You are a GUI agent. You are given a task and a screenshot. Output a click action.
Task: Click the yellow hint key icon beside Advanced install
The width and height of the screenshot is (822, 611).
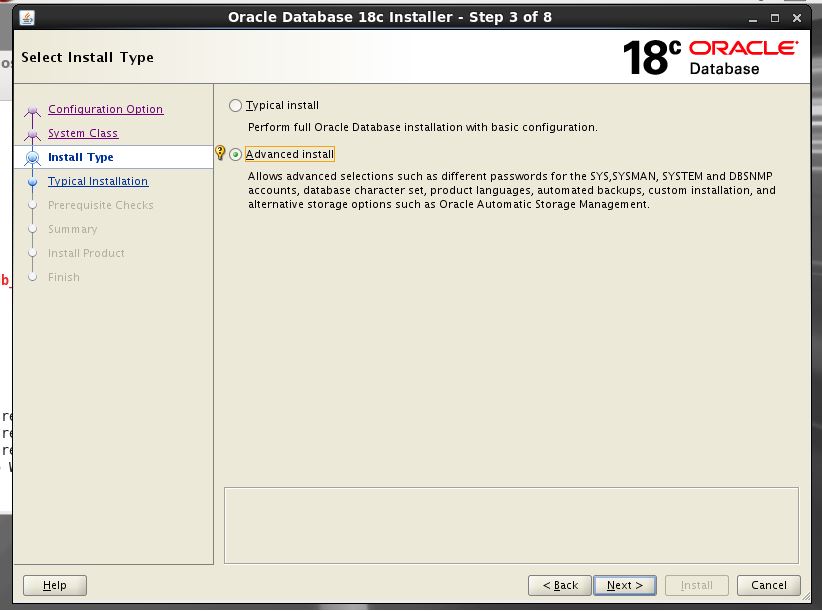point(220,152)
